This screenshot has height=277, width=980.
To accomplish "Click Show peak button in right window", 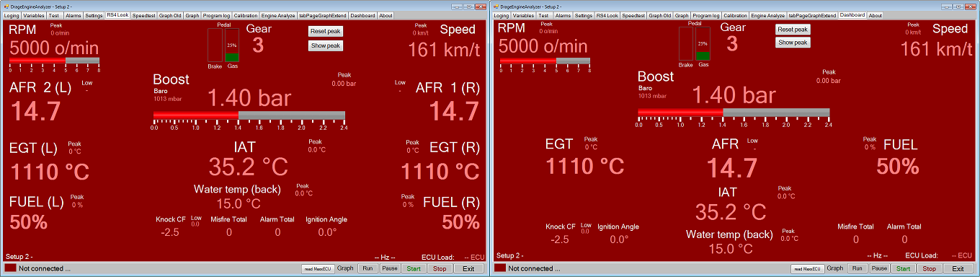I will 793,43.
